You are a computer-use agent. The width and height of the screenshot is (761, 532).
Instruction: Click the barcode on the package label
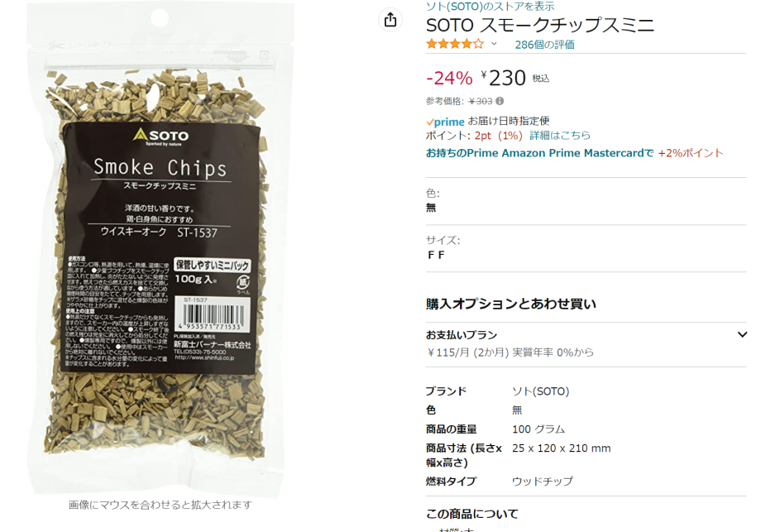pyautogui.click(x=212, y=314)
